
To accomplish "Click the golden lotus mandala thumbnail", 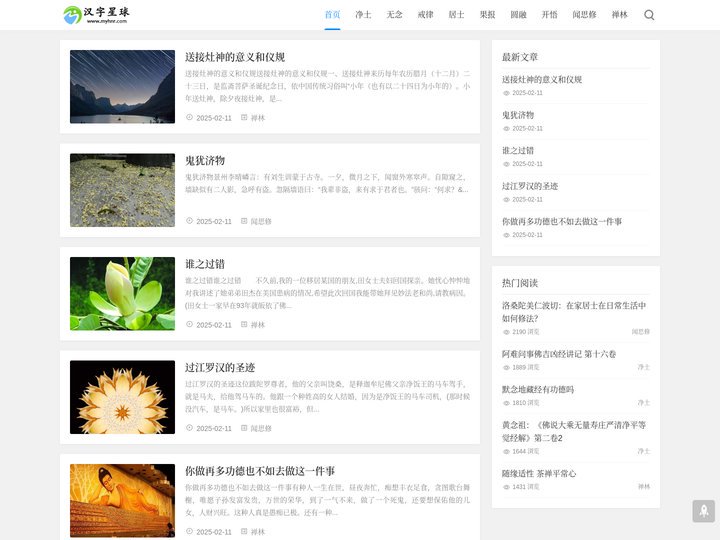I will tap(123, 397).
